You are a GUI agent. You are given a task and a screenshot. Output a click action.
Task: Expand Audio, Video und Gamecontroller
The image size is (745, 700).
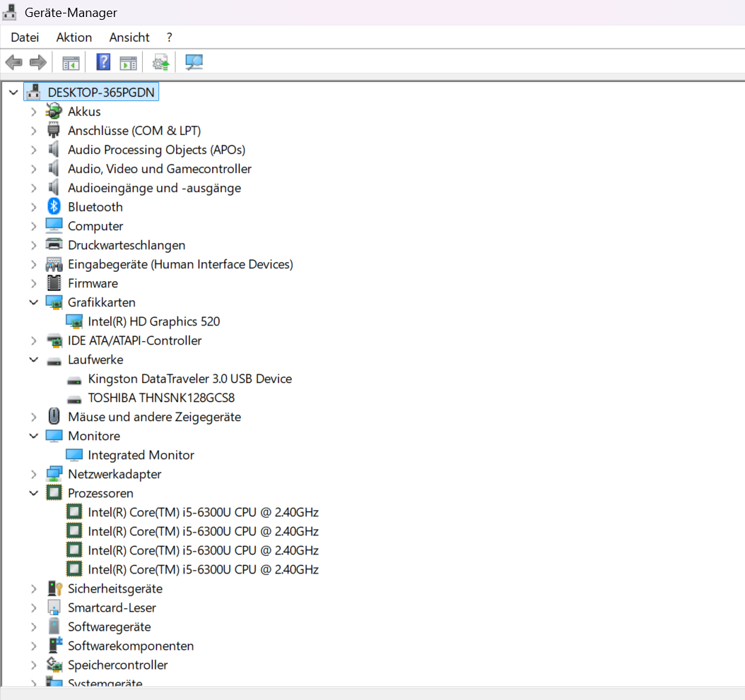tap(33, 169)
